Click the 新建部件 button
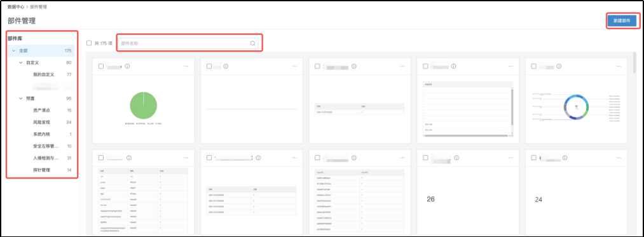644x237 pixels. 622,20
